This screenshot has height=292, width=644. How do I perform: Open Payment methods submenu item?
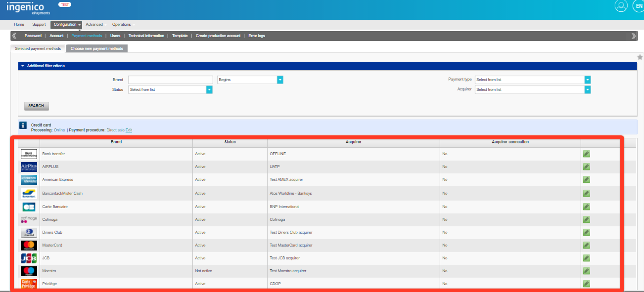click(87, 36)
